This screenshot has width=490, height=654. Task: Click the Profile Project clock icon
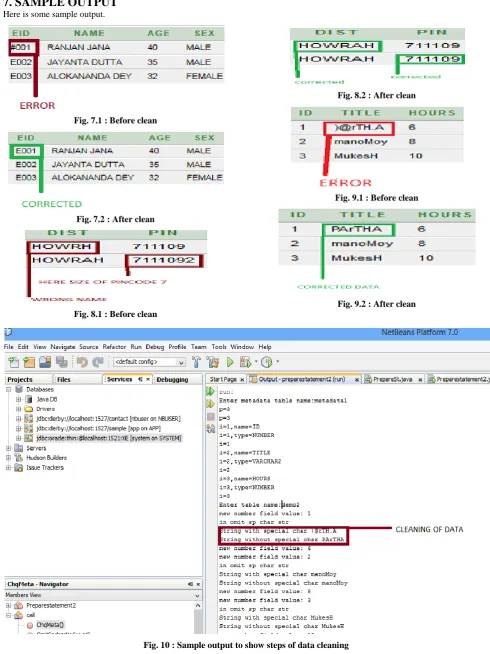(266, 362)
